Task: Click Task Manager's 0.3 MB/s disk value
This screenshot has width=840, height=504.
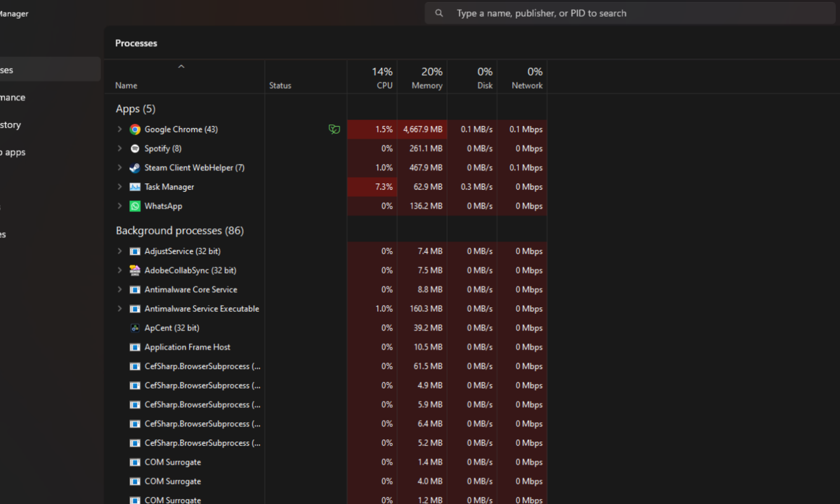Action: click(x=476, y=187)
